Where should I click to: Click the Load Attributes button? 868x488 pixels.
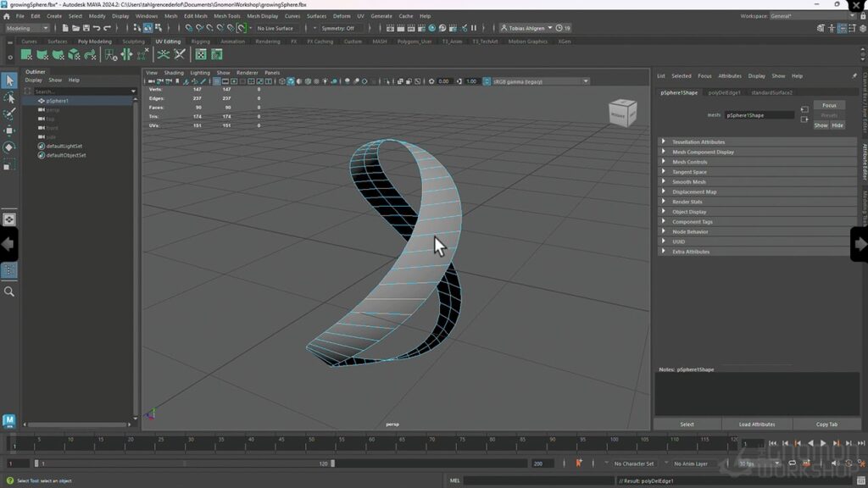pyautogui.click(x=757, y=424)
